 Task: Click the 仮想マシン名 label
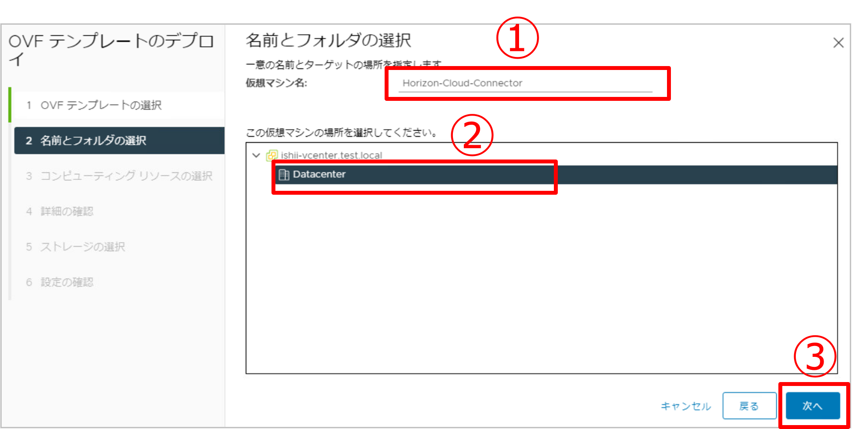276,83
